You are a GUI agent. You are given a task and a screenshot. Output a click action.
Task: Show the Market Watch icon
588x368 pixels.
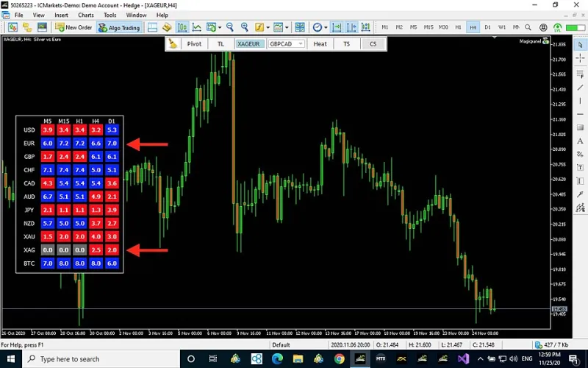tap(42, 27)
